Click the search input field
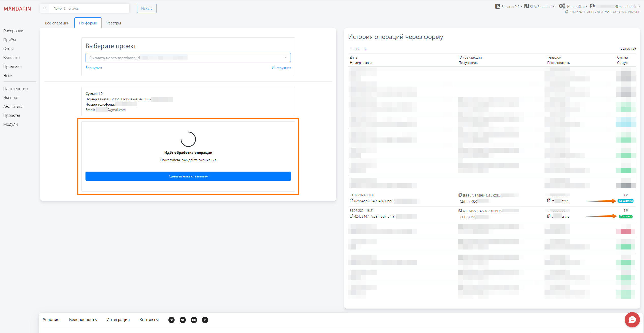Image resolution: width=644 pixels, height=333 pixels. 89,8
